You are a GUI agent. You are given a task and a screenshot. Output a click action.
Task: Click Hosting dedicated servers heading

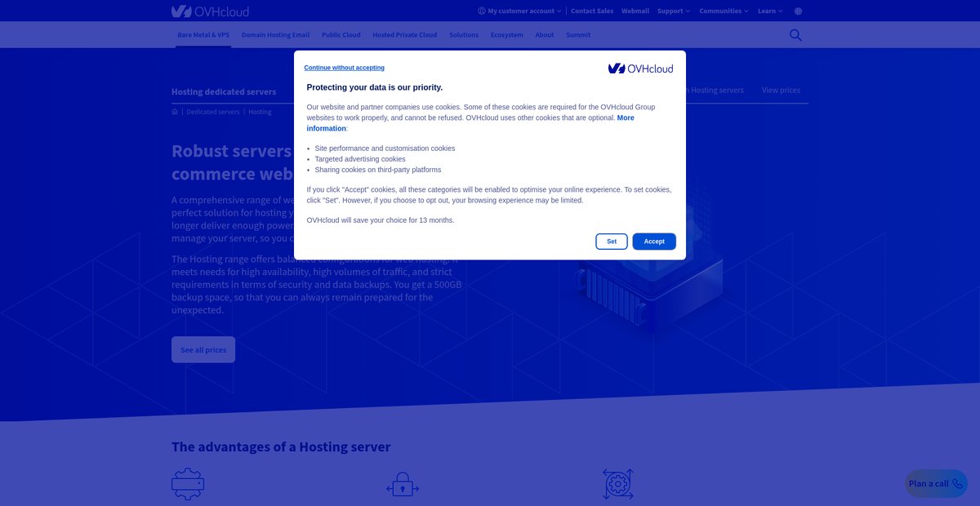point(224,91)
